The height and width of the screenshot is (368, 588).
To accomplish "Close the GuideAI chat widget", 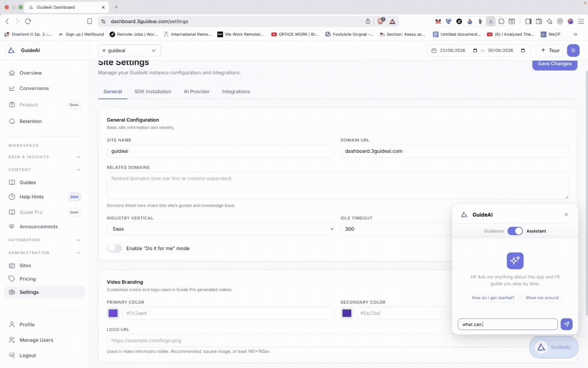I will point(566,215).
